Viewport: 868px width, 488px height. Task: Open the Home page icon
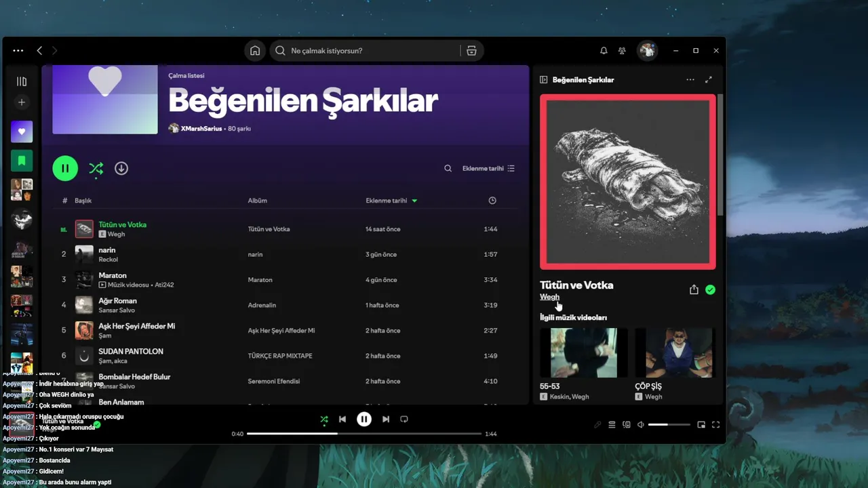coord(255,51)
